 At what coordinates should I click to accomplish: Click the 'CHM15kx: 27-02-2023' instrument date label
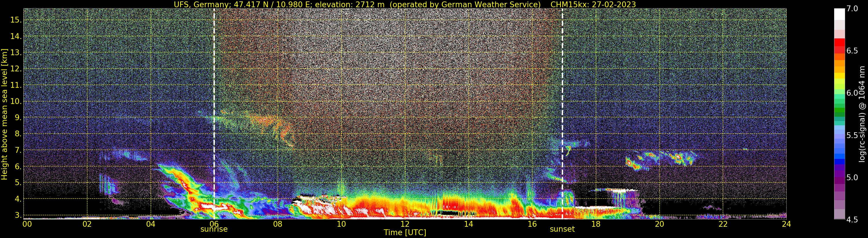(593, 4)
